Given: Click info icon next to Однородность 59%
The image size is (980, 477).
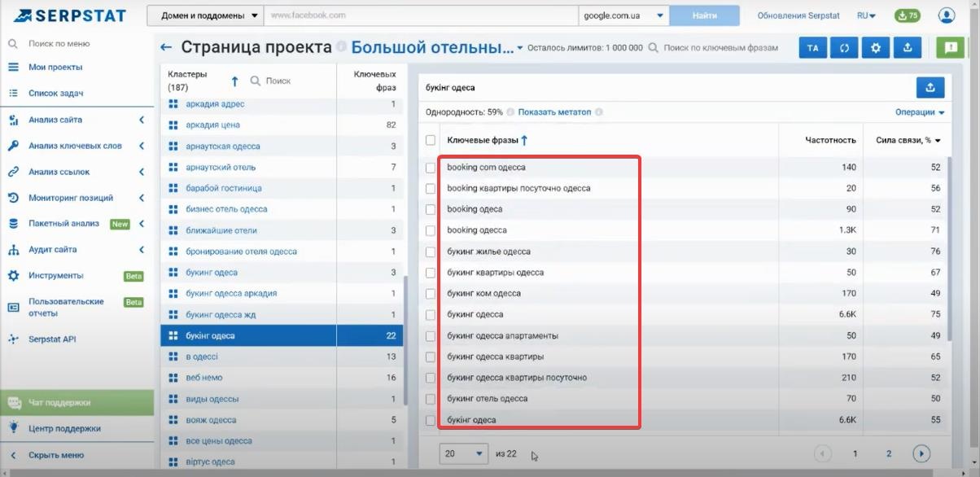Looking at the screenshot, I should coord(510,112).
